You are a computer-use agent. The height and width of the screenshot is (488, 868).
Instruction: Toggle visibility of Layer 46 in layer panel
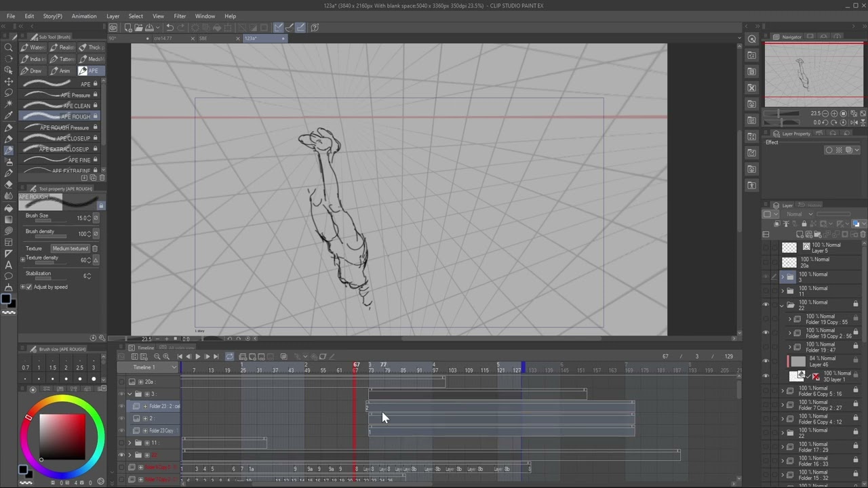tap(766, 362)
